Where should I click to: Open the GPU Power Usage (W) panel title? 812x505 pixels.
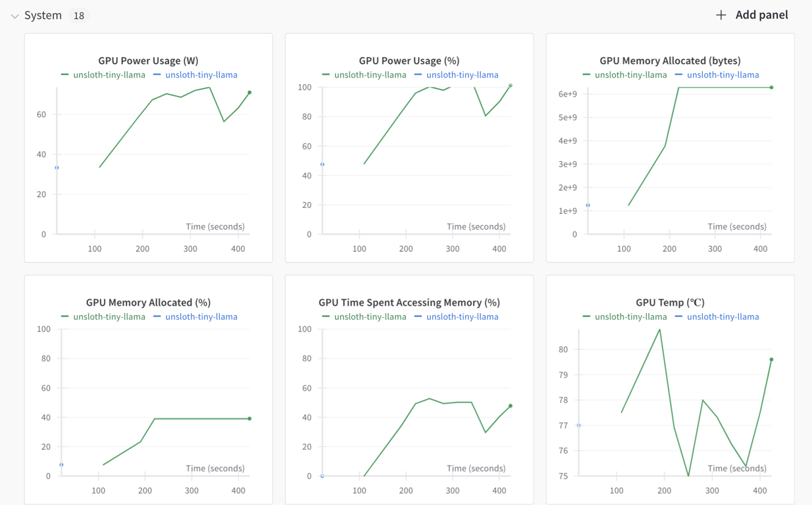tap(148, 60)
